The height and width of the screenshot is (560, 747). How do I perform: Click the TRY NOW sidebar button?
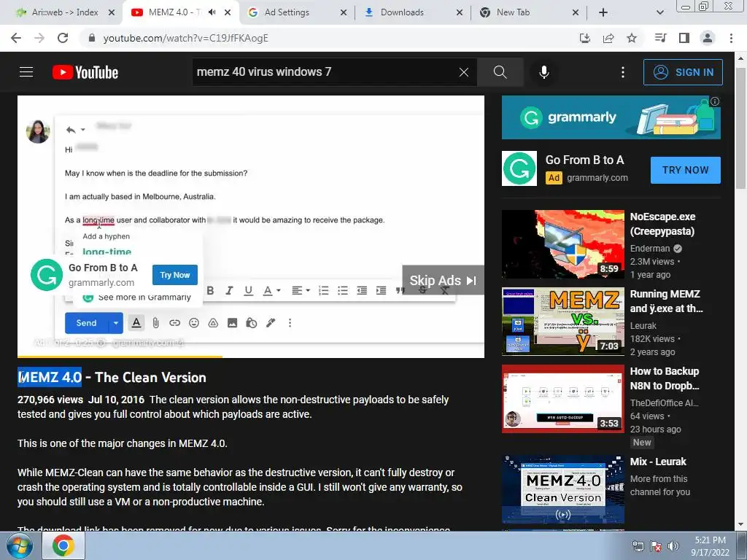pos(685,170)
